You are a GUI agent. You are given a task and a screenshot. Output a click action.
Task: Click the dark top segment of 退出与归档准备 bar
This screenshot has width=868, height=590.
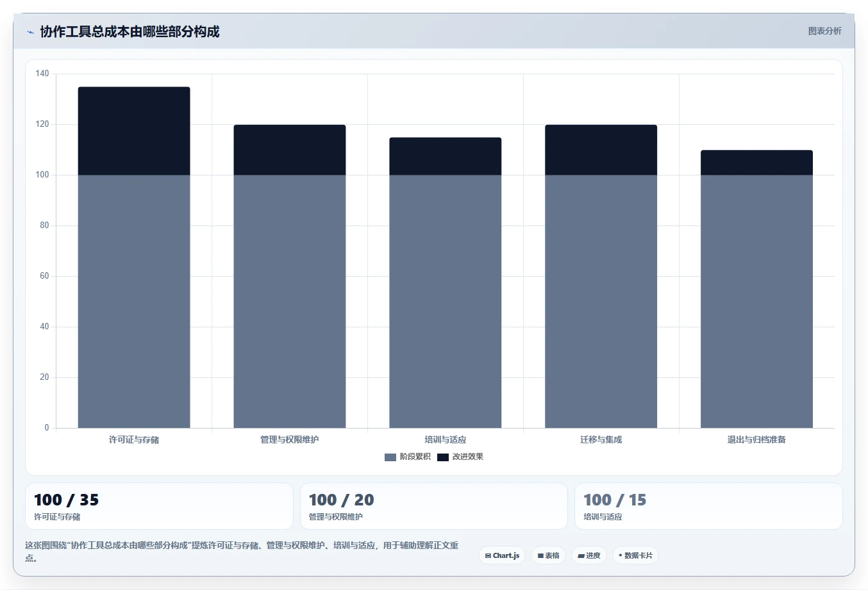click(x=756, y=163)
